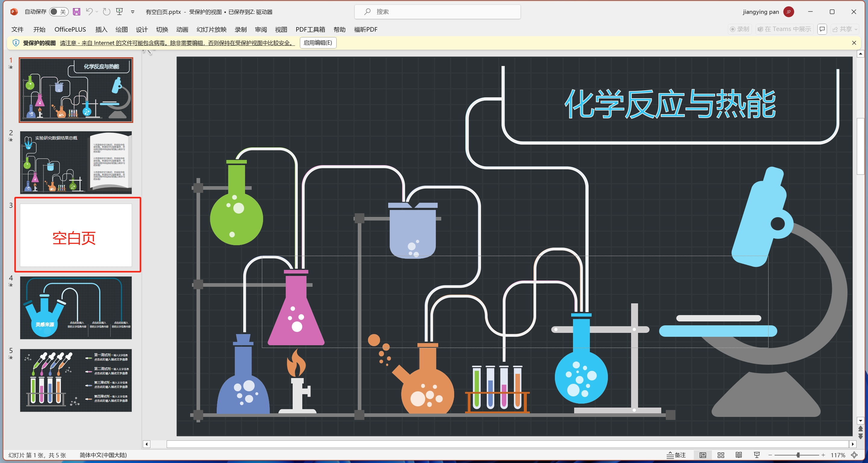Open Quick Access Toolbar customize chevron

(x=133, y=12)
